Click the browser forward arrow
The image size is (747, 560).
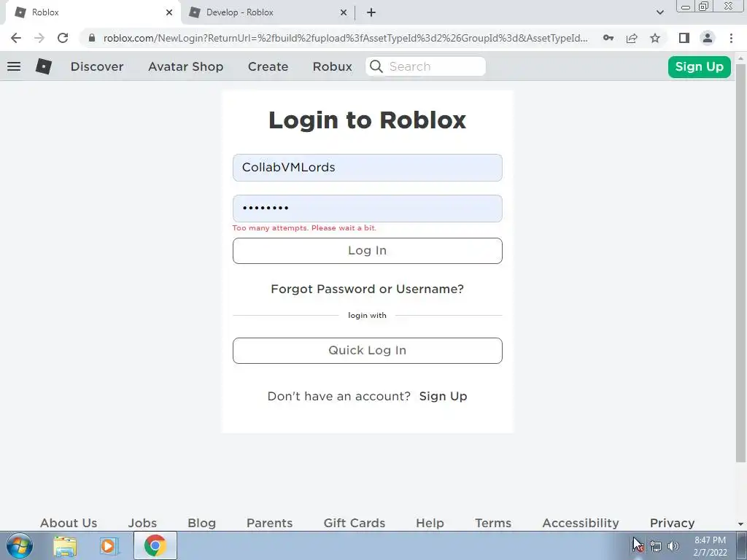click(x=39, y=38)
